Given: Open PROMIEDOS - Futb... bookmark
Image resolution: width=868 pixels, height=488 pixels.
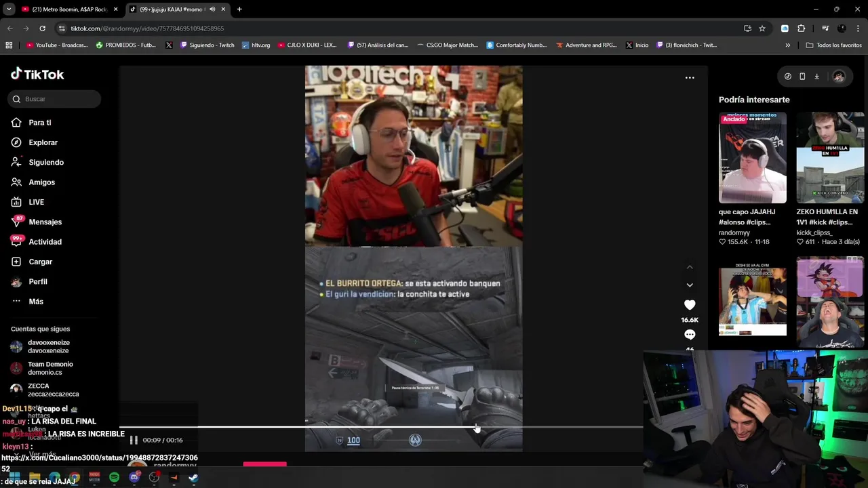Looking at the screenshot, I should tap(126, 45).
